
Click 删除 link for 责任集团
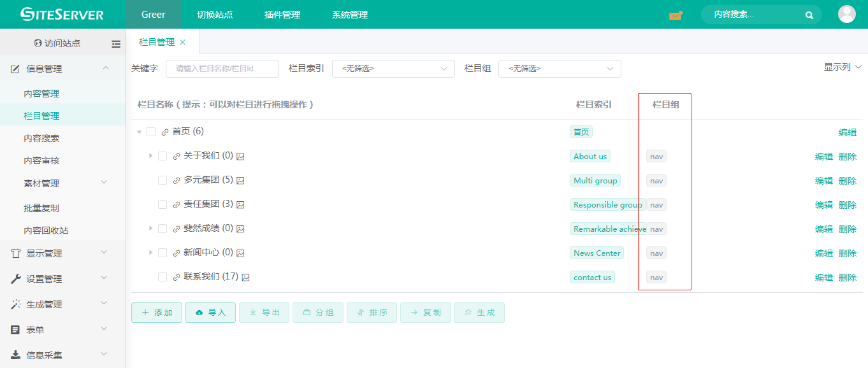pyautogui.click(x=848, y=204)
